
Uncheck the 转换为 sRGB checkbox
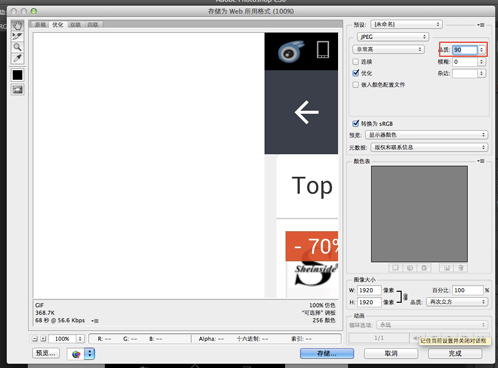[x=356, y=123]
